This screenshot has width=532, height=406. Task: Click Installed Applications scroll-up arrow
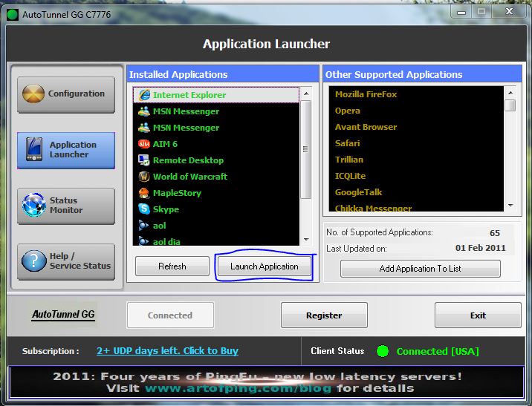[306, 94]
